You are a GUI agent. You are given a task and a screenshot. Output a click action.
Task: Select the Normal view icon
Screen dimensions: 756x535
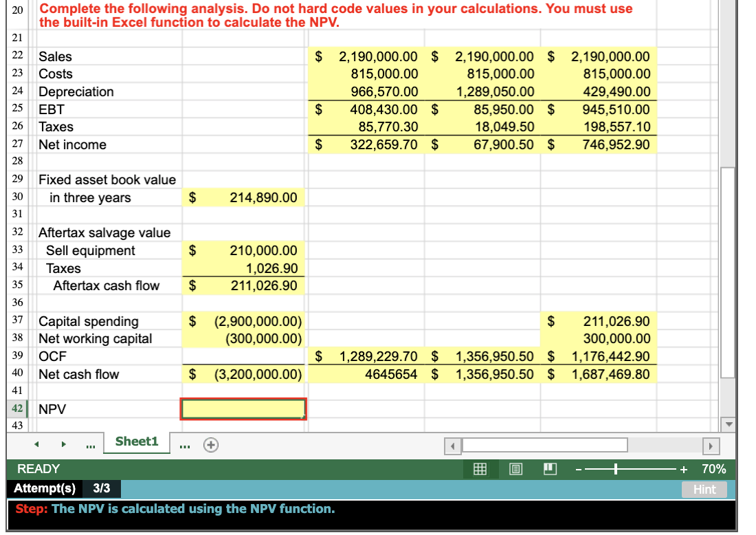480,469
